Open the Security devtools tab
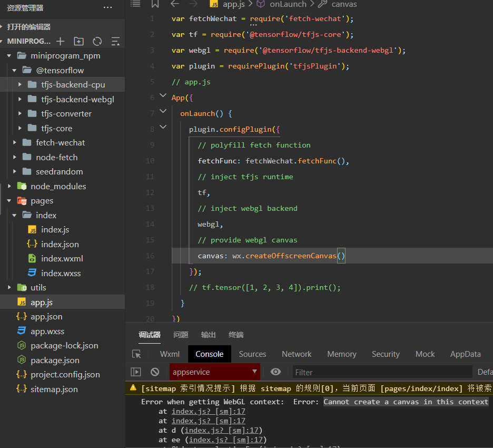This screenshot has height=448, width=493. tap(386, 354)
